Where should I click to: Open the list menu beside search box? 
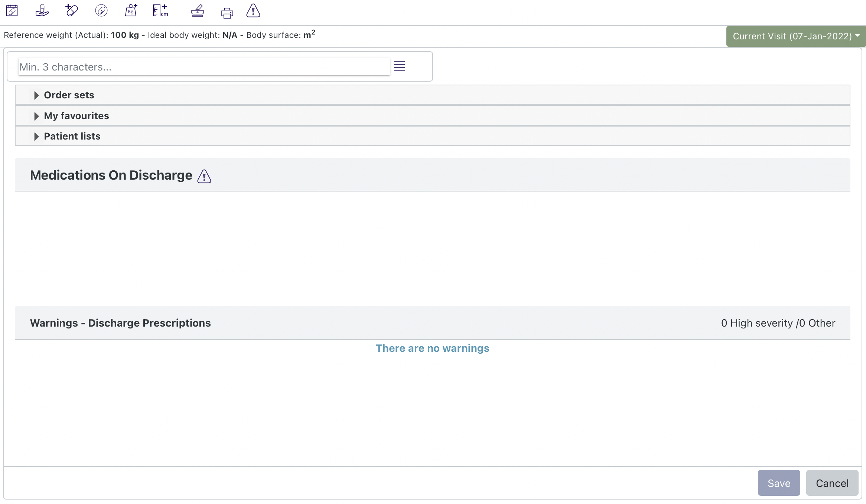400,66
